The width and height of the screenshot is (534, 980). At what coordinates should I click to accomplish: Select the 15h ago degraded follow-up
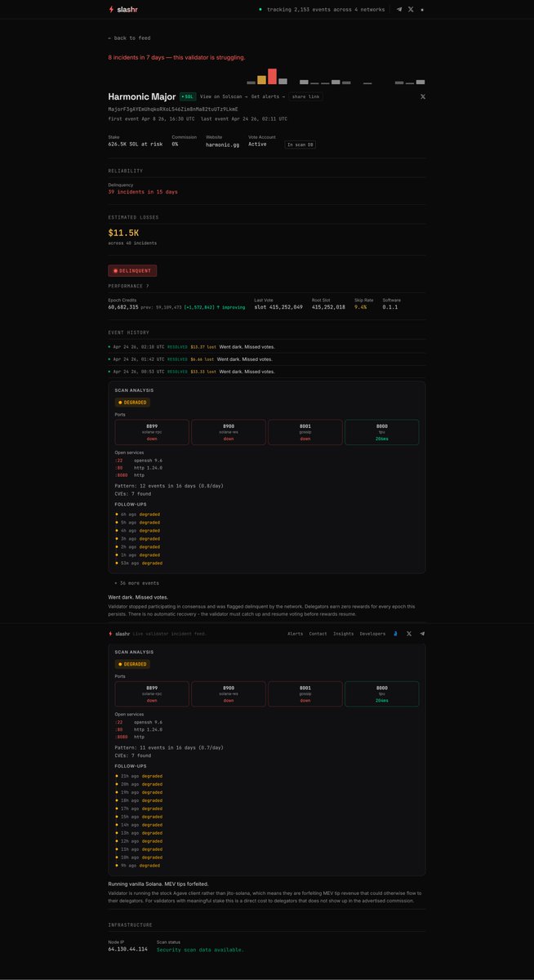click(x=139, y=817)
